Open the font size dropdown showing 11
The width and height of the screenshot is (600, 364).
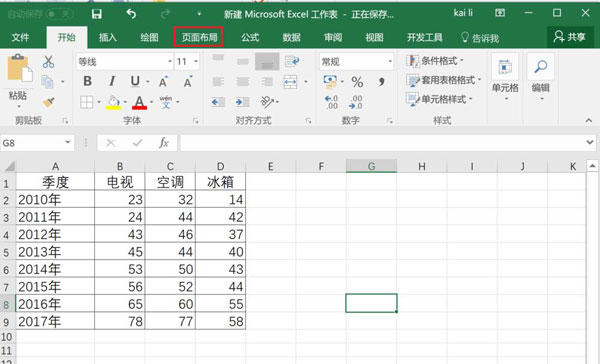(187, 61)
